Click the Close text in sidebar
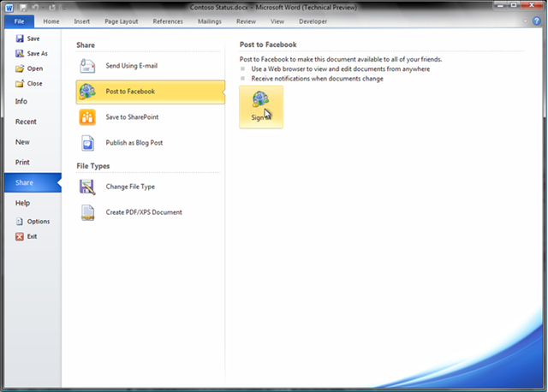Viewport: 548px width, 392px height. click(34, 84)
